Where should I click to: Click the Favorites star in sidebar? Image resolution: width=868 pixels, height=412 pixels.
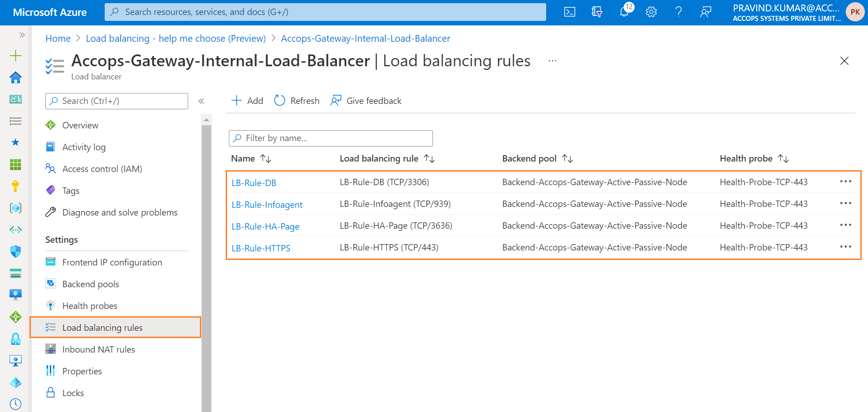pyautogui.click(x=16, y=142)
